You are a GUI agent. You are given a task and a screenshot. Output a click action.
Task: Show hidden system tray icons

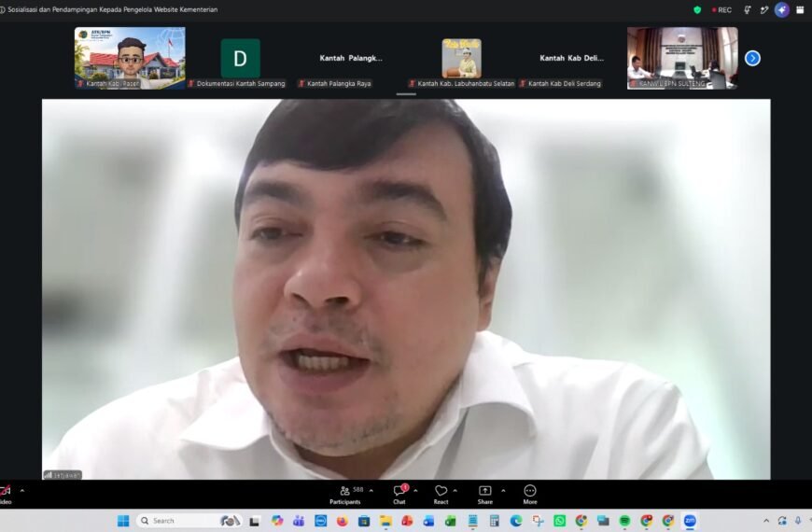coord(766,521)
